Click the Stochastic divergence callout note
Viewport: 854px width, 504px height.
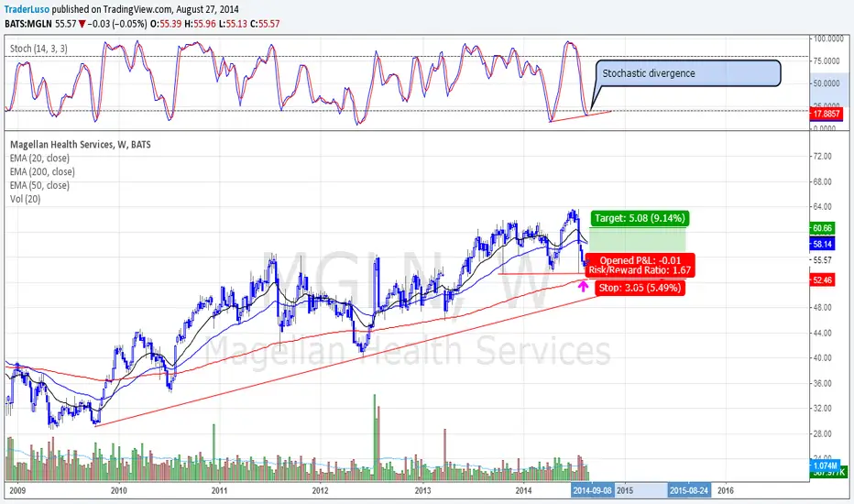(688, 73)
